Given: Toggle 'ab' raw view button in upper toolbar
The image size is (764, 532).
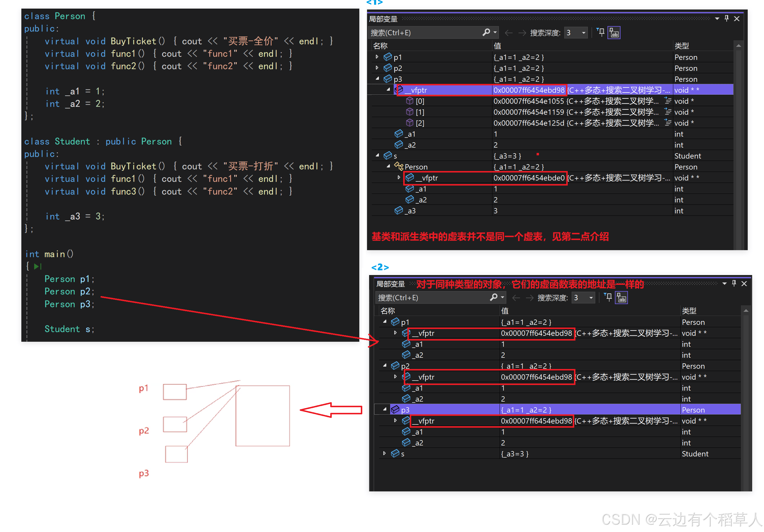Looking at the screenshot, I should pos(614,33).
